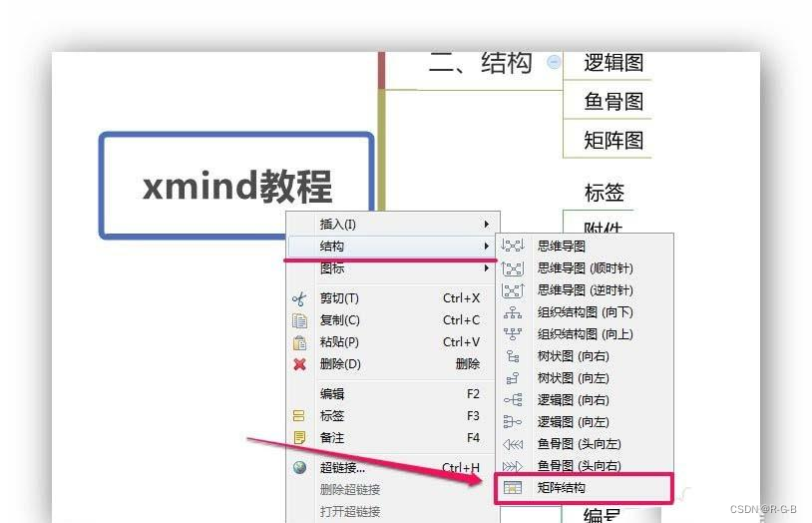Open the 结构 menu entry
812x523 pixels.
coord(393,247)
